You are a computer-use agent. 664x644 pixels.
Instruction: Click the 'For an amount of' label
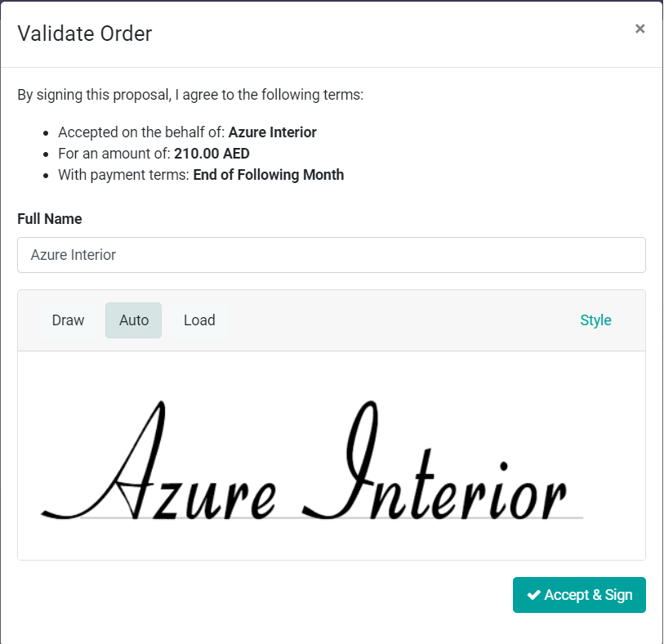tap(114, 154)
